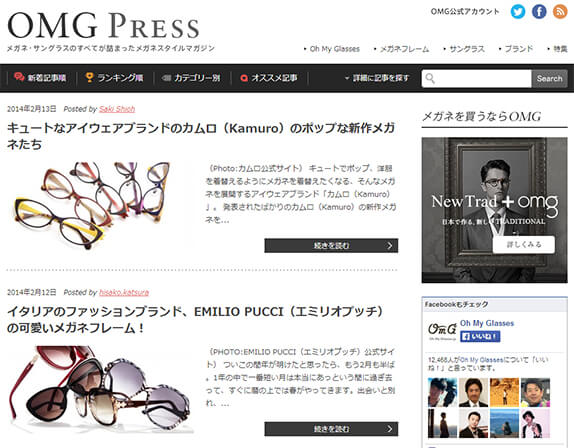Click the red circle icon for オススメ記事
The width and height of the screenshot is (574, 448).
[x=244, y=78]
